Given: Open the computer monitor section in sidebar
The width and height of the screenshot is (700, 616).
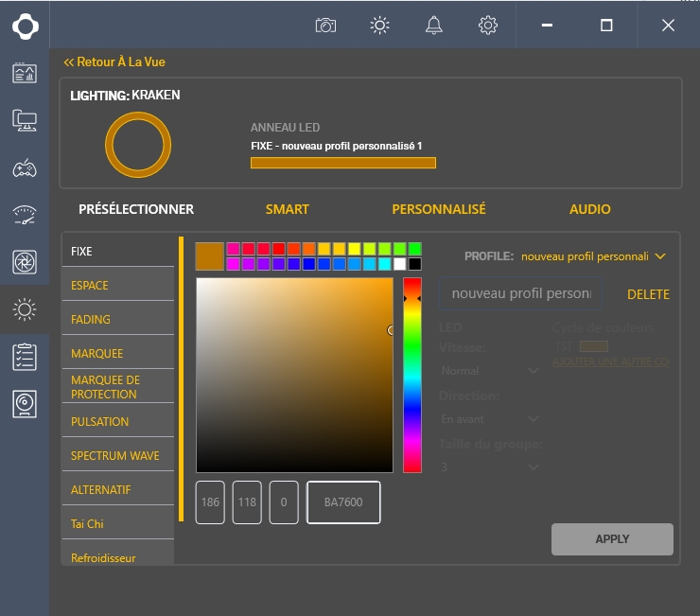Looking at the screenshot, I should pos(25,120).
